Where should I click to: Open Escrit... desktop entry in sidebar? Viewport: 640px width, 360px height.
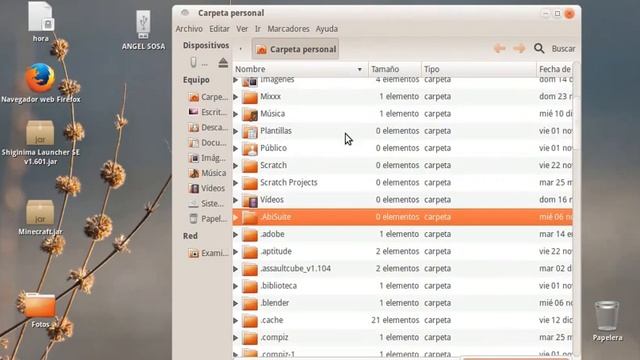tap(207, 112)
